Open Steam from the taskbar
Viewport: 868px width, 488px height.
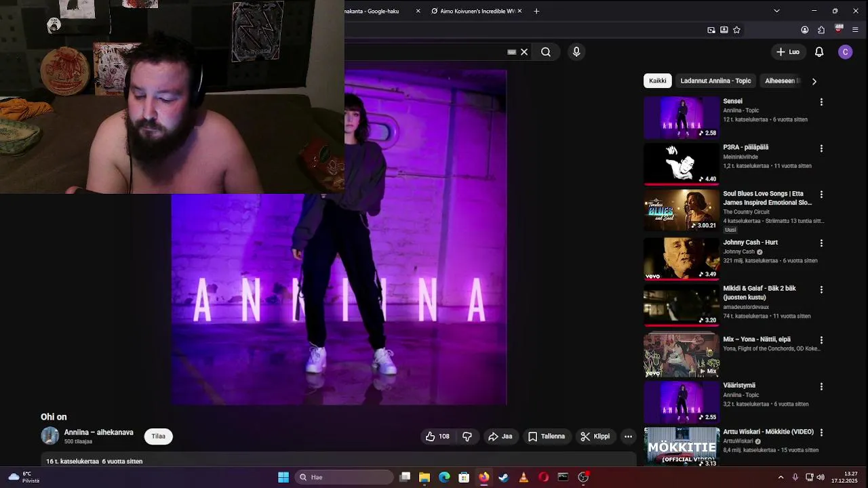pos(503,477)
